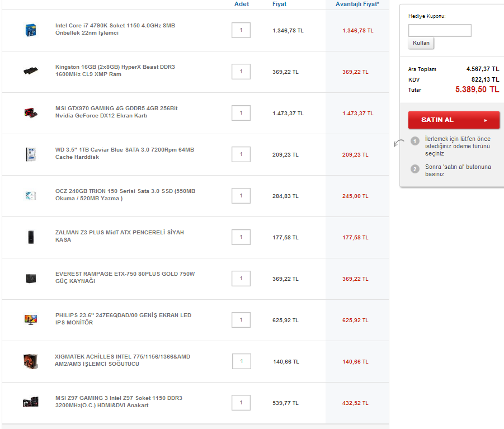Click the red SATIN AL button
The image size is (504, 429).
pyautogui.click(x=454, y=120)
